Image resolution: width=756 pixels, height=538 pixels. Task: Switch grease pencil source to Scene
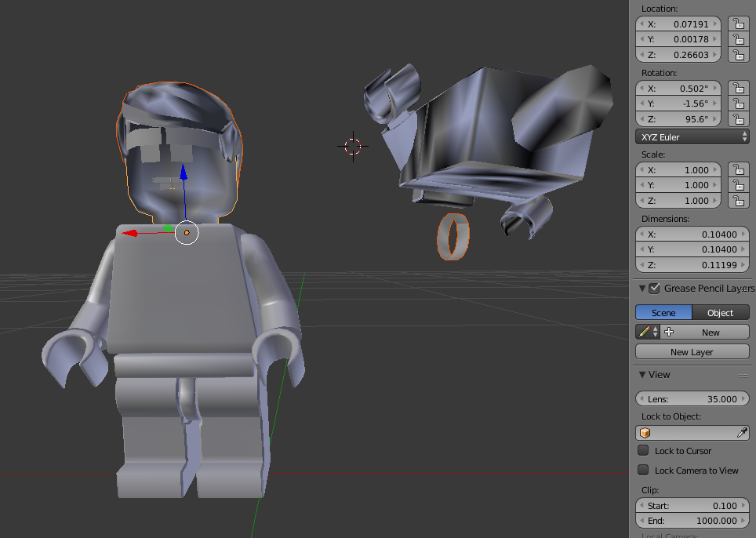pos(663,312)
